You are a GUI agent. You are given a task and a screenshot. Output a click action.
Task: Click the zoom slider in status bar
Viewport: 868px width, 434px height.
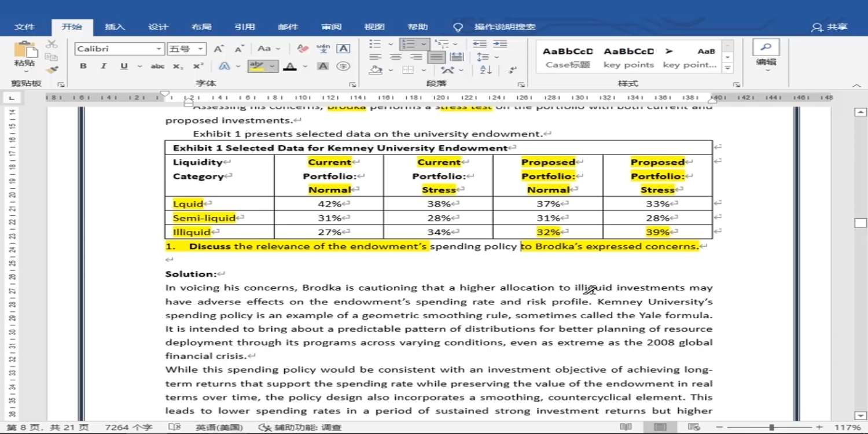point(771,427)
